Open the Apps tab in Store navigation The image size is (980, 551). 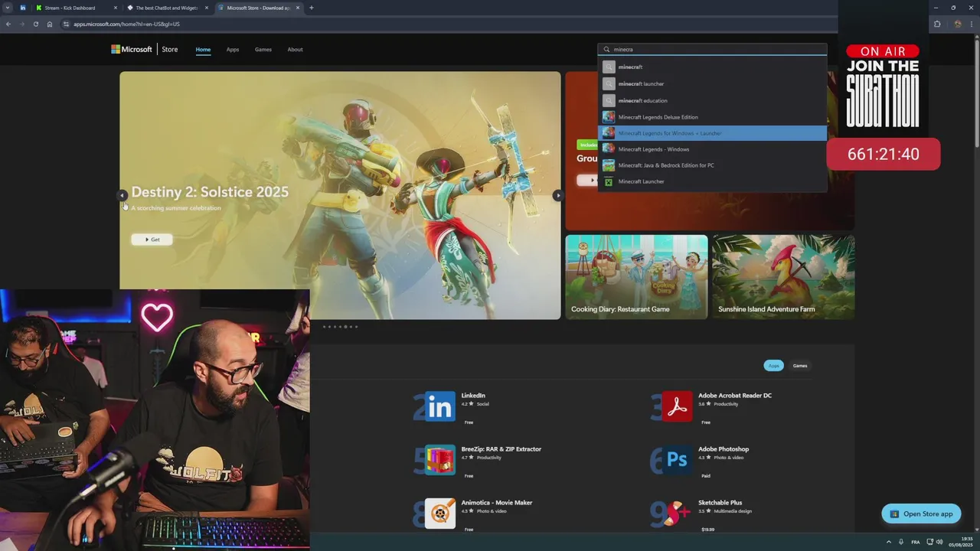point(233,49)
